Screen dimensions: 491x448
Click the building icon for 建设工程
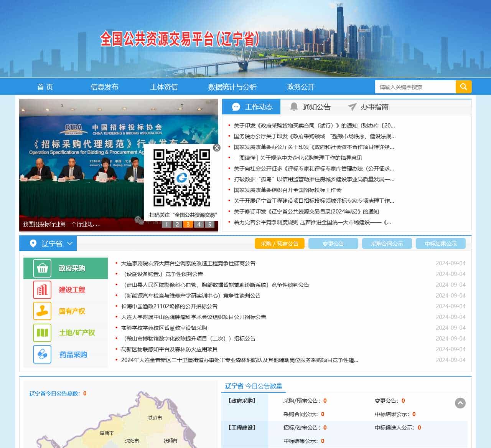coord(42,290)
